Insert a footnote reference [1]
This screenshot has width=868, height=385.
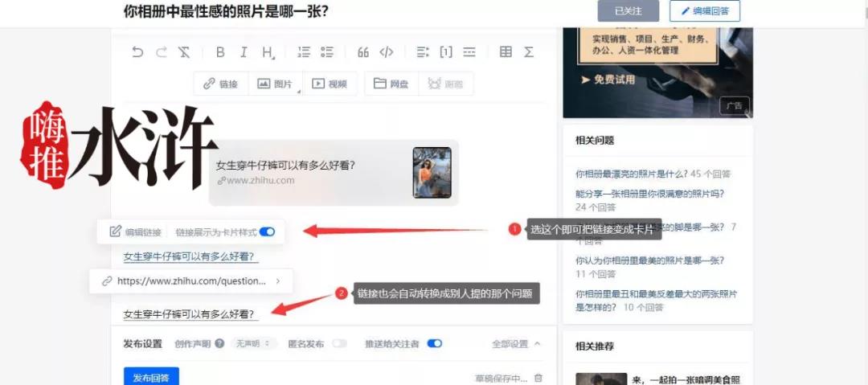click(x=446, y=52)
